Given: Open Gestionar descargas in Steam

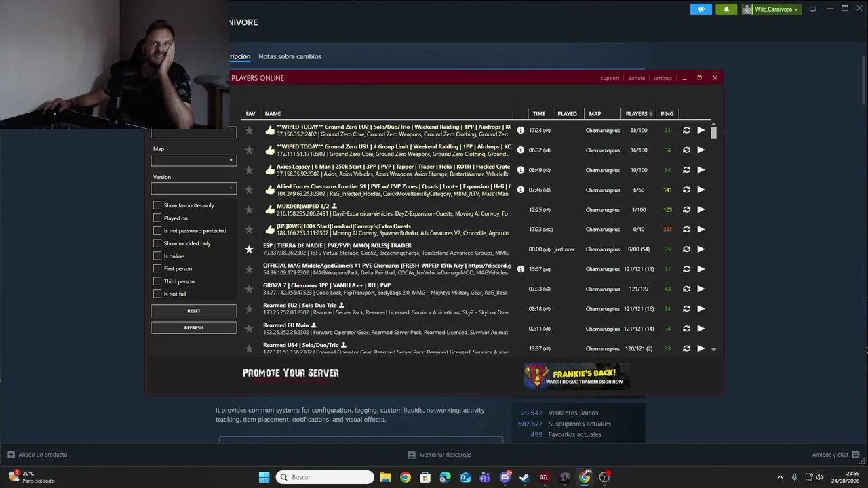Looking at the screenshot, I should (x=439, y=455).
